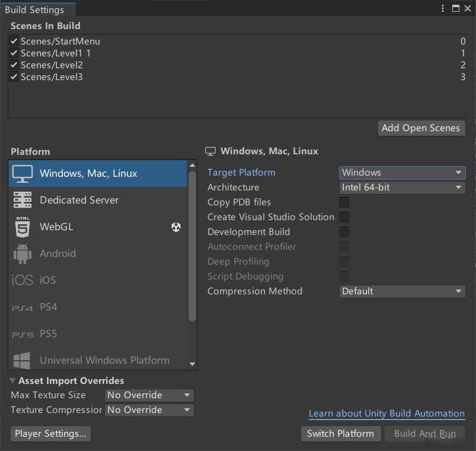This screenshot has height=451, width=476.
Task: Click the PS5 logo icon
Action: coord(23,335)
